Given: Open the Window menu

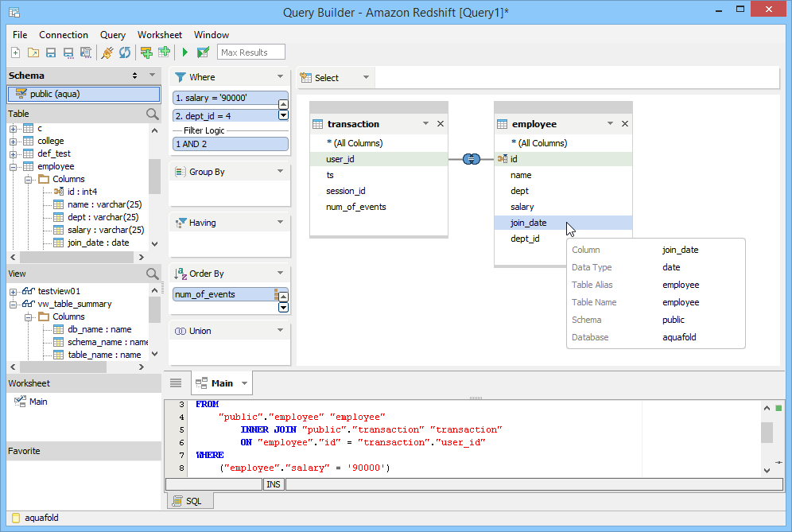Looking at the screenshot, I should tap(212, 35).
